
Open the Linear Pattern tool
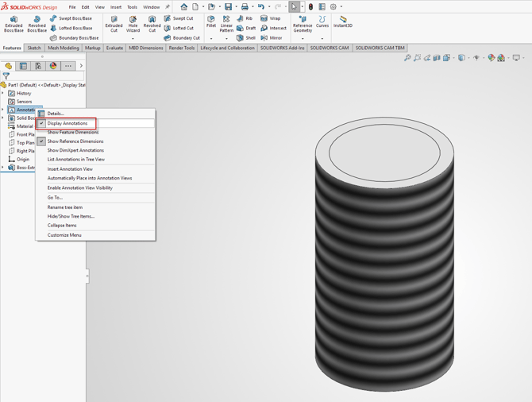226,24
